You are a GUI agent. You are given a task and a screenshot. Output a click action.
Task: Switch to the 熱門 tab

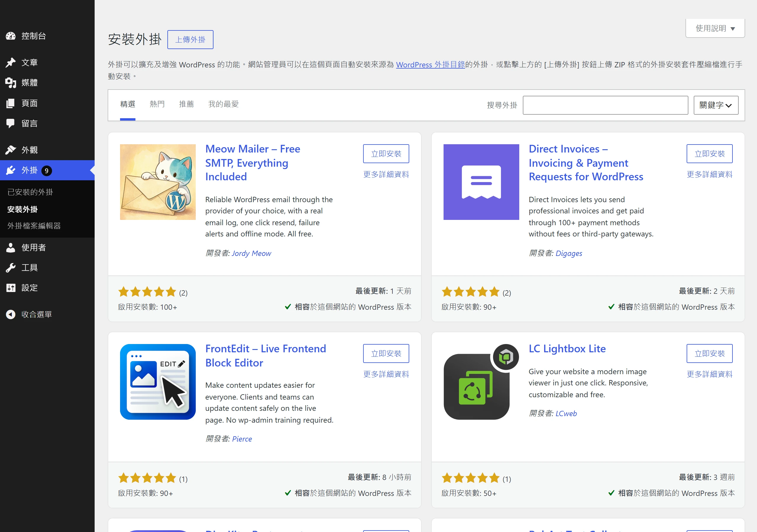[x=157, y=104]
